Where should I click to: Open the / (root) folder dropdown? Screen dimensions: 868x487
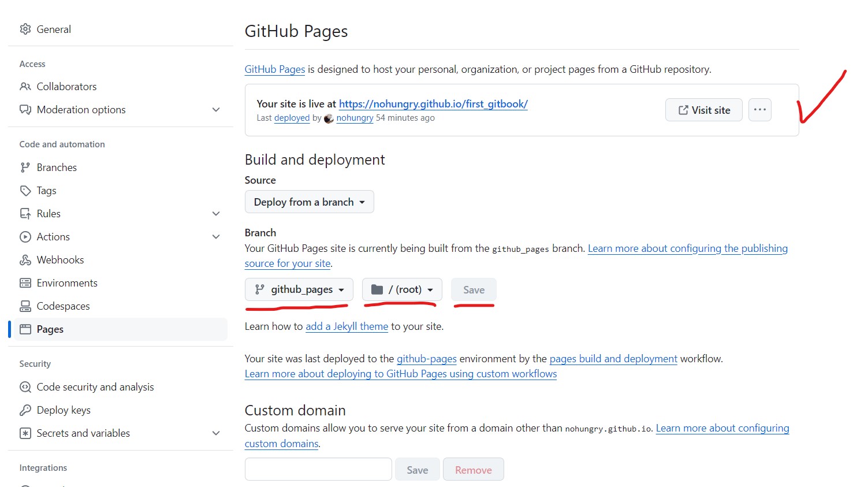402,289
